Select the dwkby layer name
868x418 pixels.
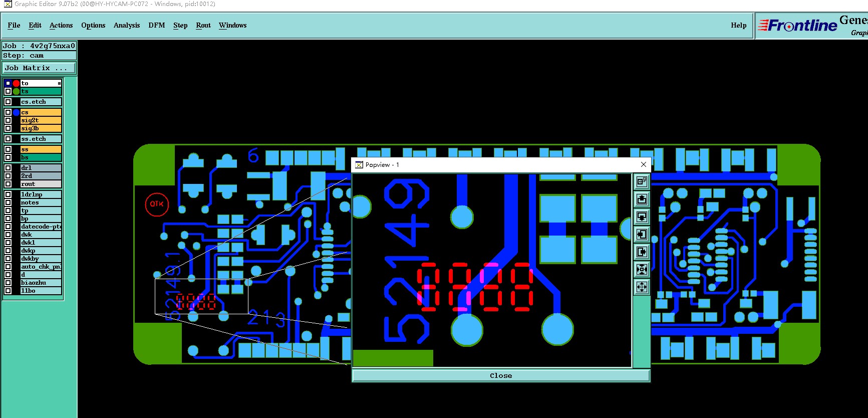(x=41, y=259)
